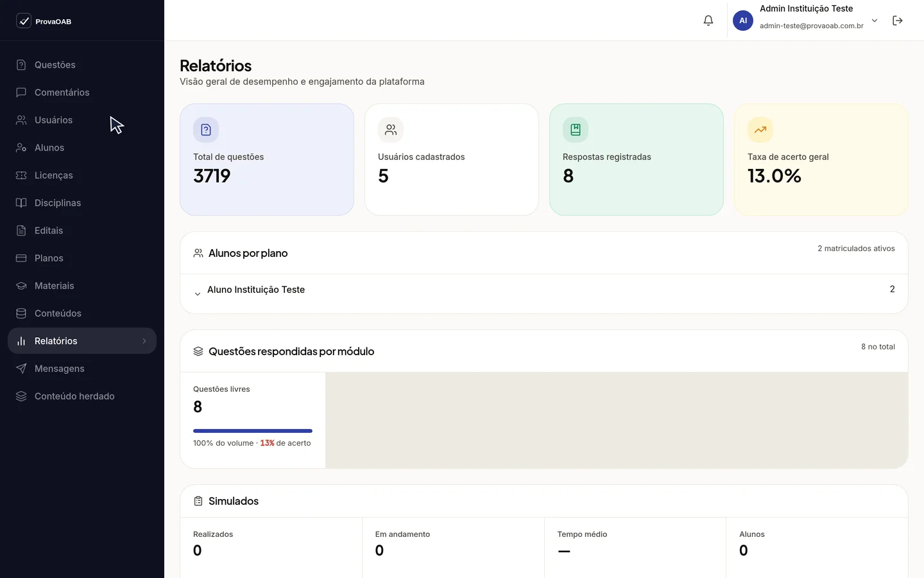Screen dimensions: 924x578
Task: Click the Conteúdos database icon
Action: [x=21, y=313]
